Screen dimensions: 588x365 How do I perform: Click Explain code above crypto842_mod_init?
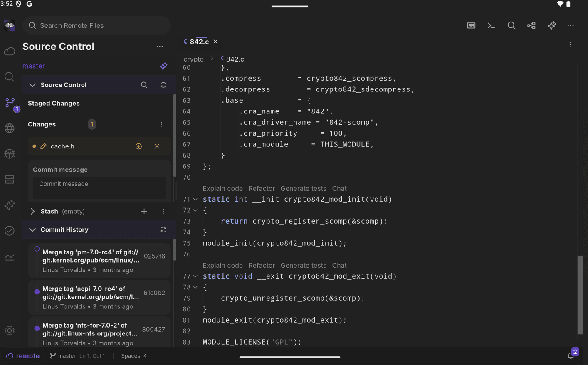pos(222,188)
